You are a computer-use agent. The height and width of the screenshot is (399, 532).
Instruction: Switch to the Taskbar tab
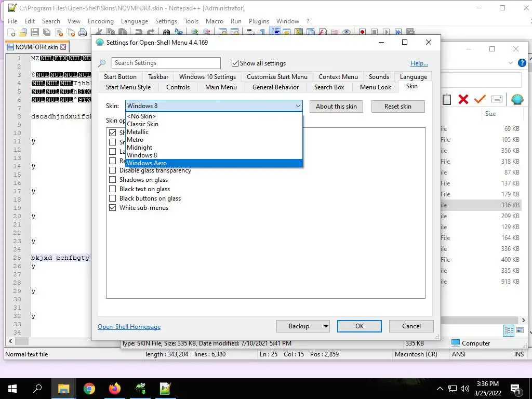point(158,77)
